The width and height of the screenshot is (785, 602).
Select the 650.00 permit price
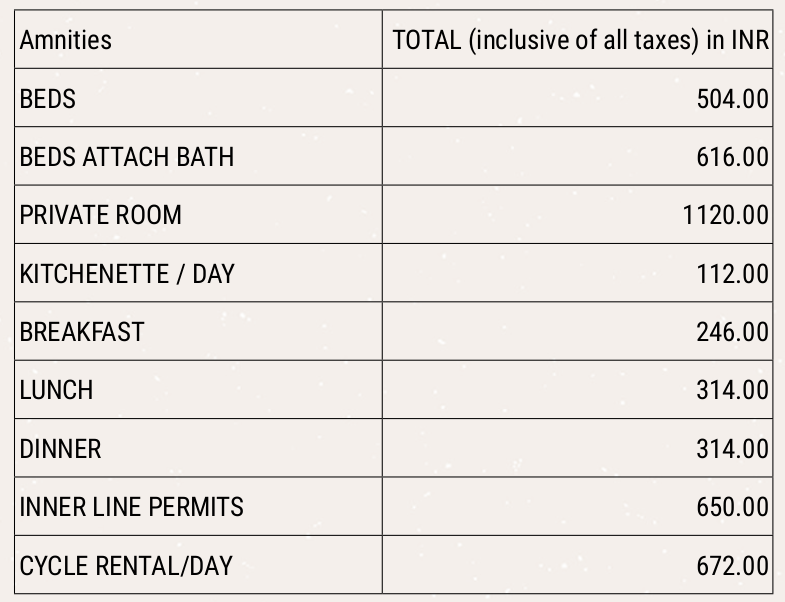coord(732,507)
